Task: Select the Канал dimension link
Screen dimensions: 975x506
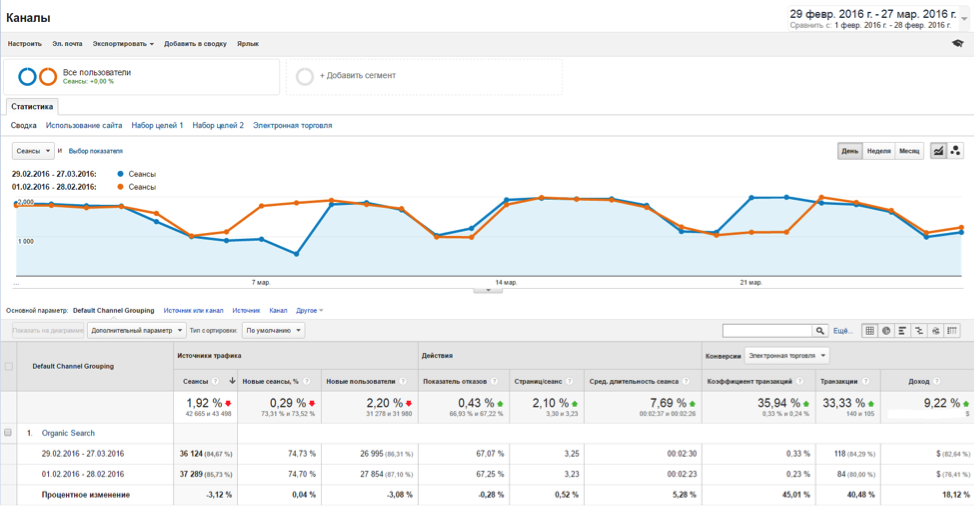Action: 279,310
